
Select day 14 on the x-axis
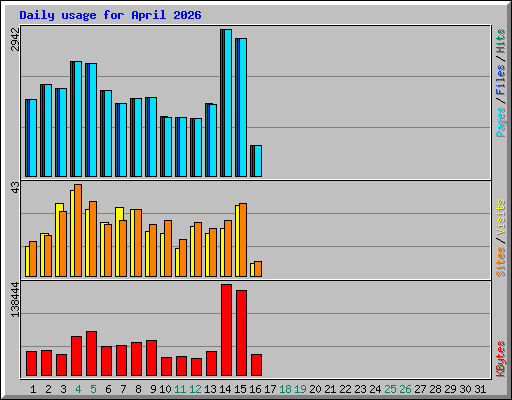(x=225, y=389)
